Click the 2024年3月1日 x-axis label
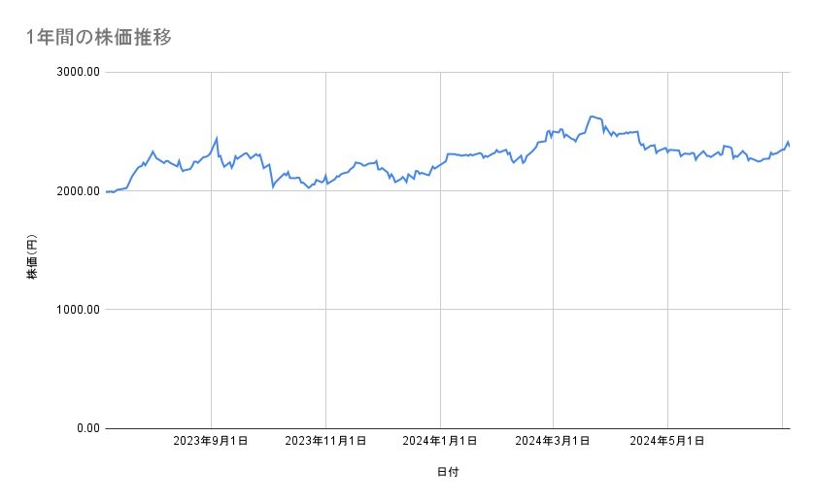815x504 pixels. [553, 442]
